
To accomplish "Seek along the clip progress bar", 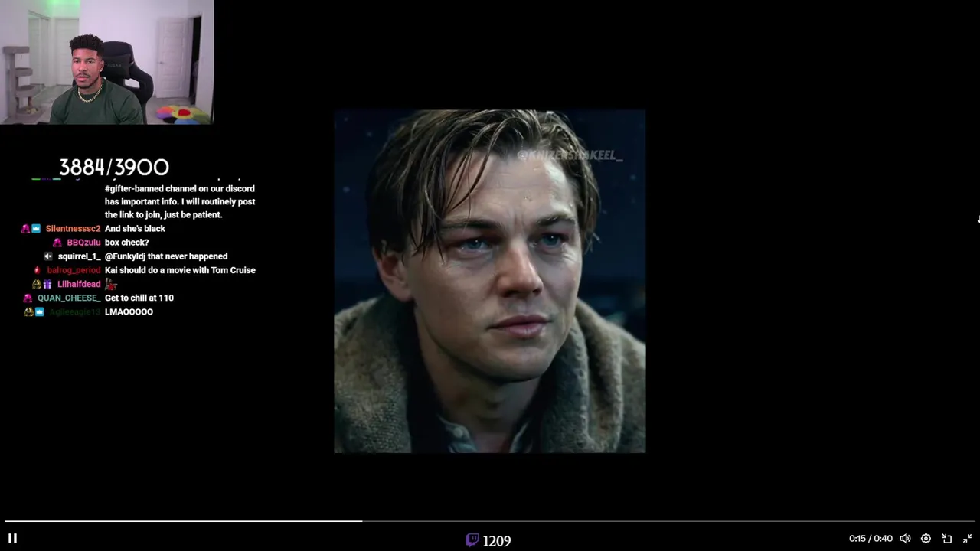I will (x=490, y=522).
